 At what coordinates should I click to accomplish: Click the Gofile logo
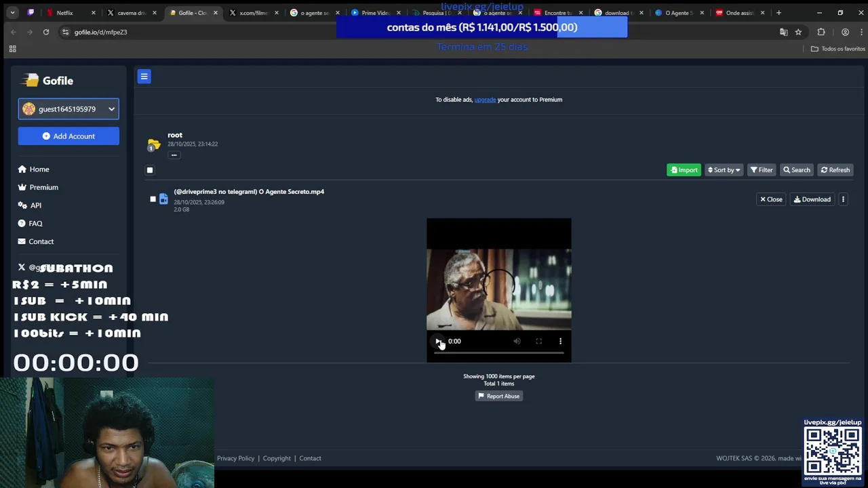click(x=47, y=81)
